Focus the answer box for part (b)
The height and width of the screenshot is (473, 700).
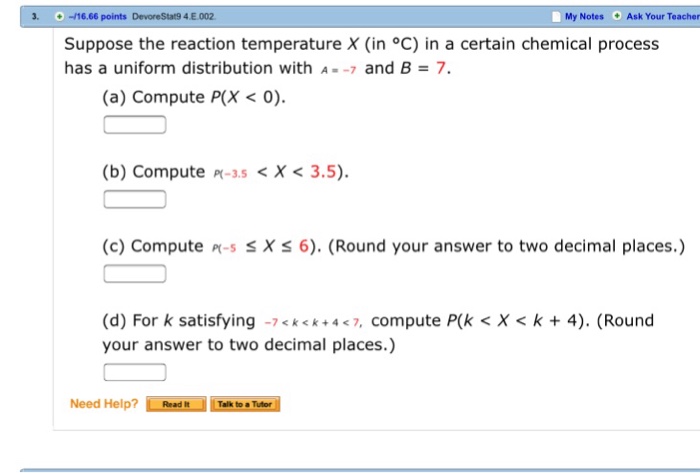(x=135, y=199)
